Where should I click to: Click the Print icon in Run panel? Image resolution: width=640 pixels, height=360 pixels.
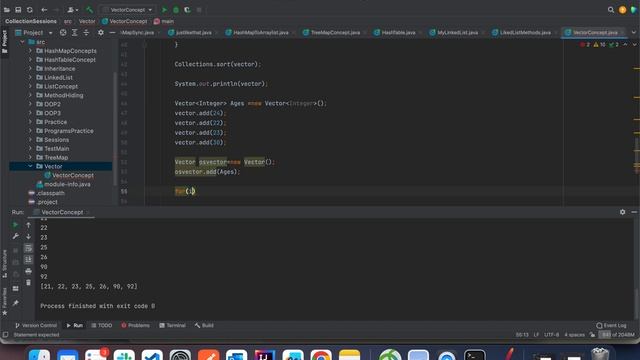[x=28, y=271]
